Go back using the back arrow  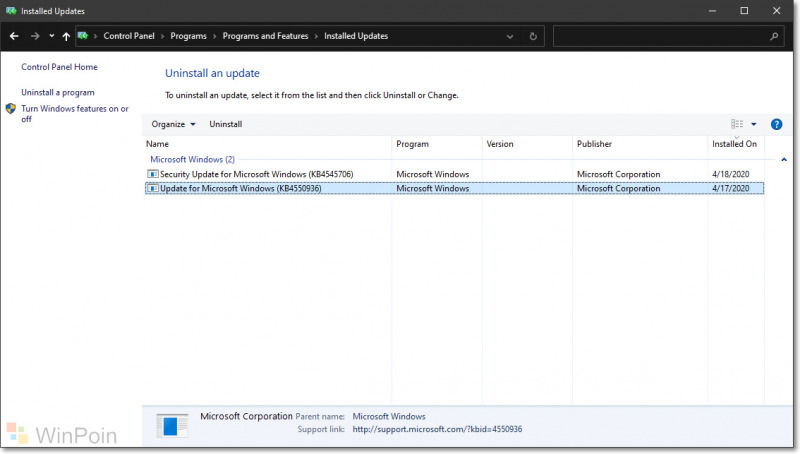(x=14, y=36)
